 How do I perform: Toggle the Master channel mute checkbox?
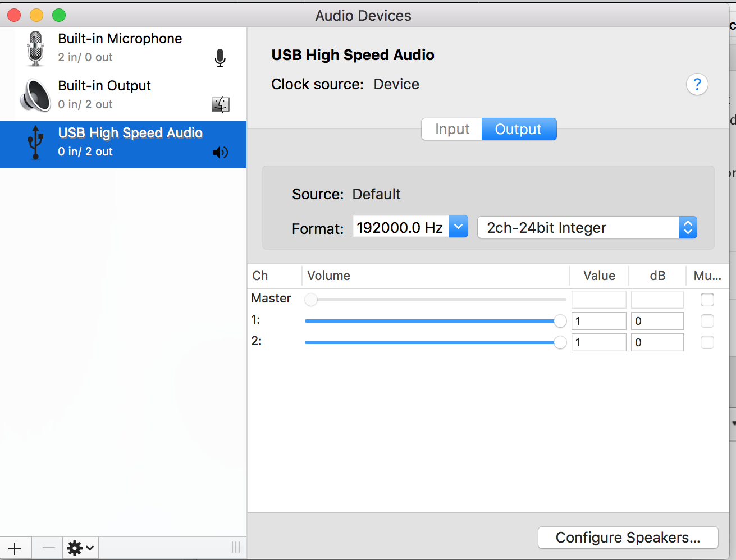(x=707, y=300)
